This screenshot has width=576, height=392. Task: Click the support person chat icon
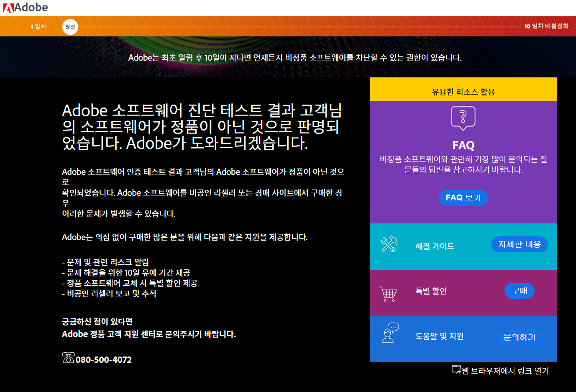coord(390,333)
